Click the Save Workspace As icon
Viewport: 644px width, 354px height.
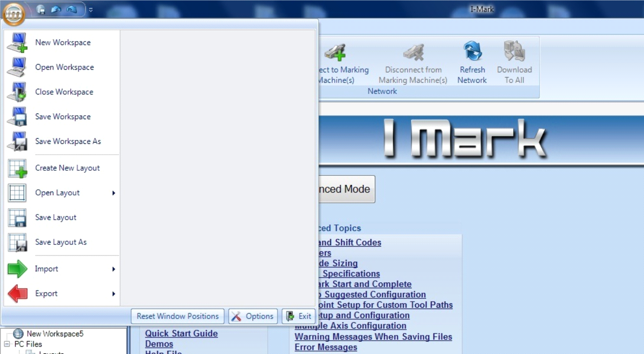pos(17,141)
